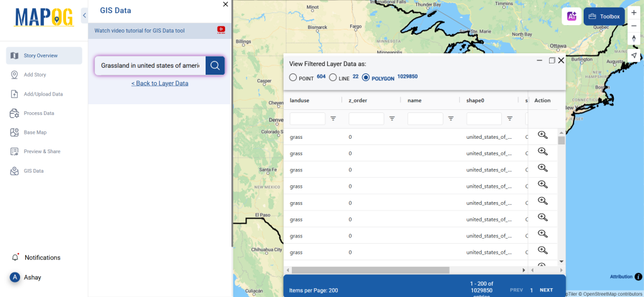Zoom to first grass row feature

tap(543, 136)
